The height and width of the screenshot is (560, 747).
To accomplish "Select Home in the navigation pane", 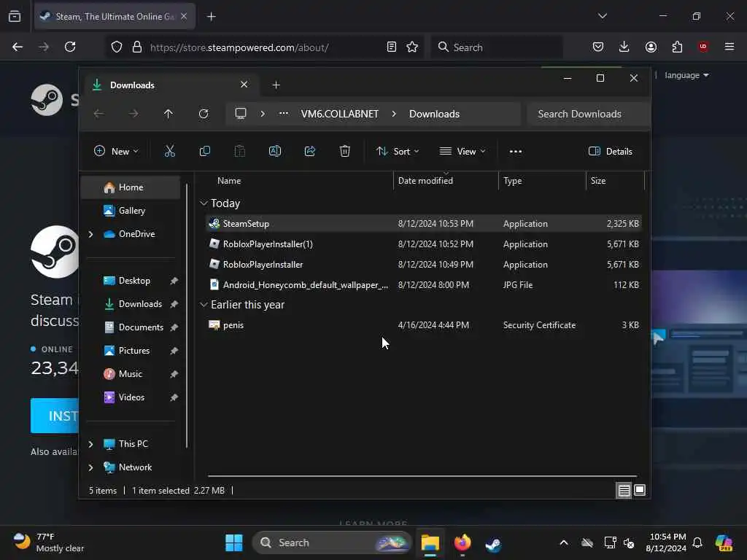I will [x=131, y=187].
